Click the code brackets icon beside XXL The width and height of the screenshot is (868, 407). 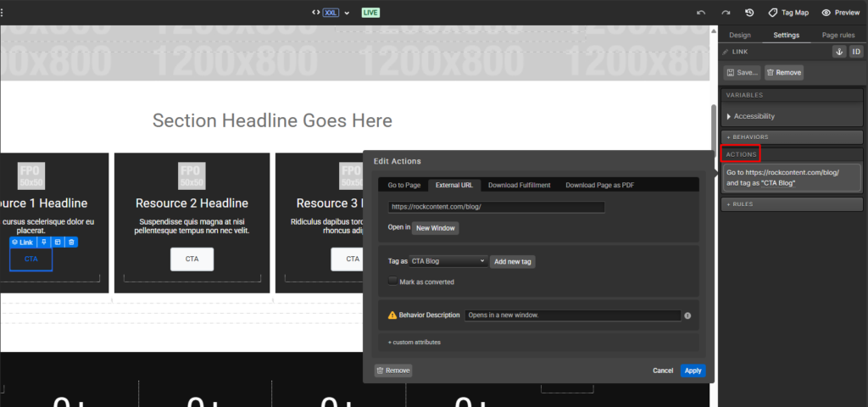point(315,12)
